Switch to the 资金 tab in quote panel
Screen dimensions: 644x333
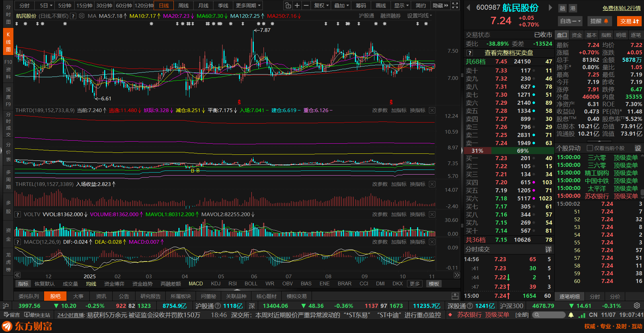pos(577,35)
